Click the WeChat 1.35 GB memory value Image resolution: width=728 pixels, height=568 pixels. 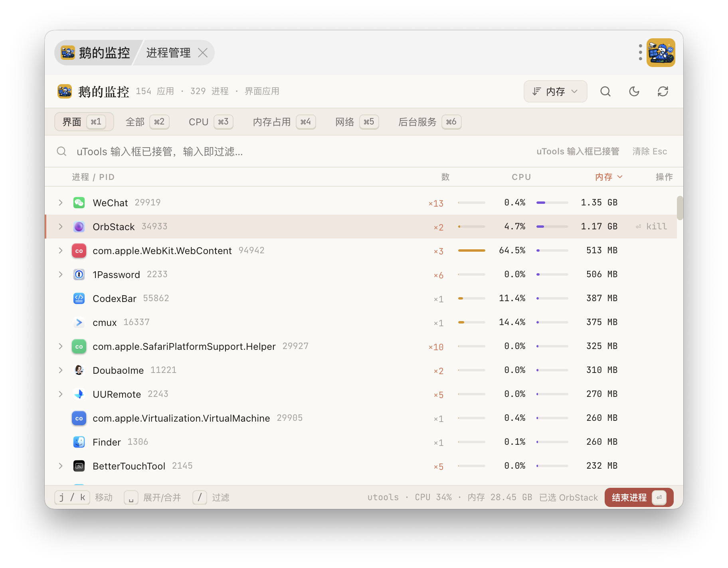[x=599, y=203]
